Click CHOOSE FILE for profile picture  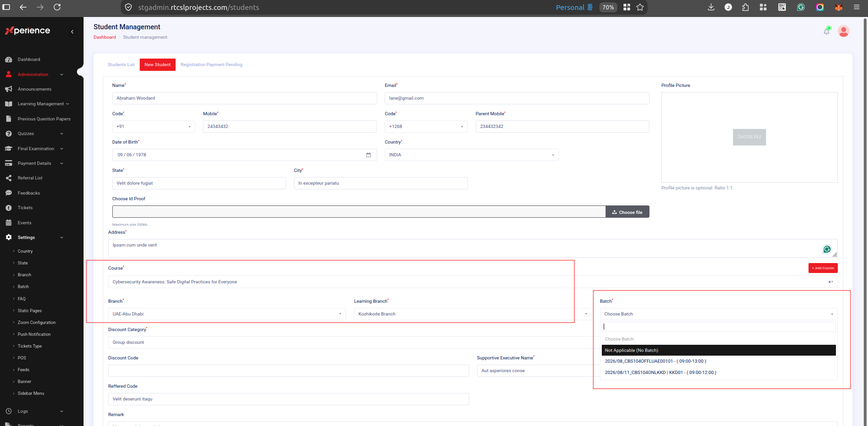(x=750, y=137)
